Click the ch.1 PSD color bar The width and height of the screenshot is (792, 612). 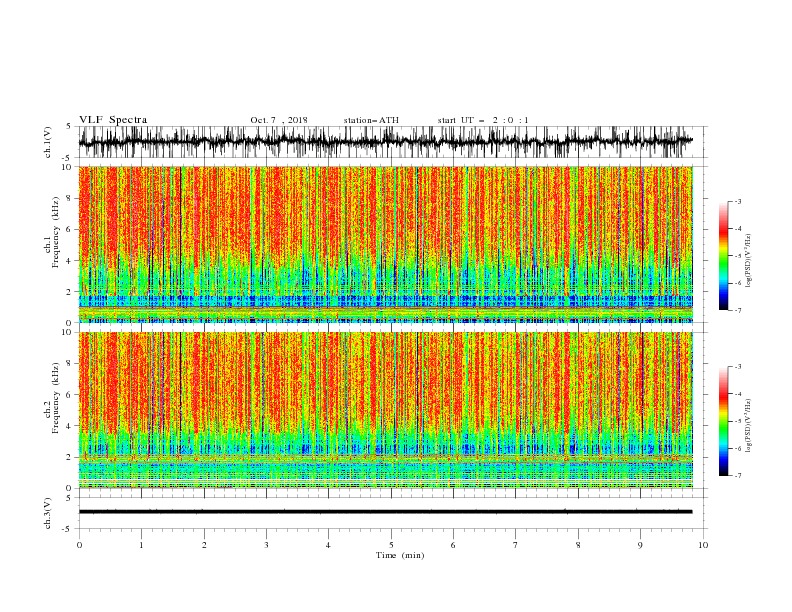pyautogui.click(x=723, y=256)
